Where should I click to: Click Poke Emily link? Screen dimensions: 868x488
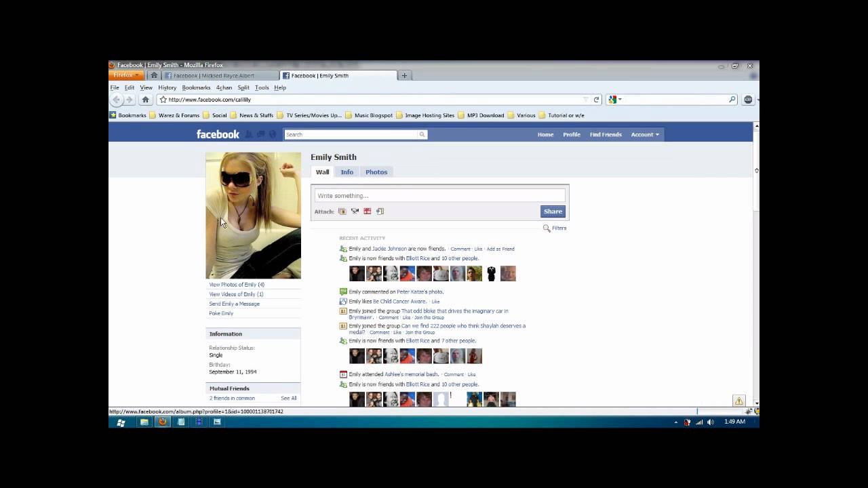click(221, 313)
